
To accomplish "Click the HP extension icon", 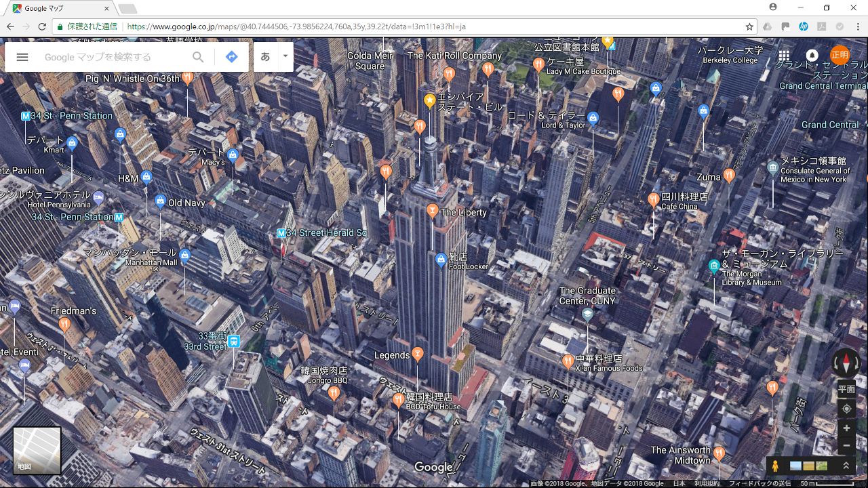I will pyautogui.click(x=804, y=26).
